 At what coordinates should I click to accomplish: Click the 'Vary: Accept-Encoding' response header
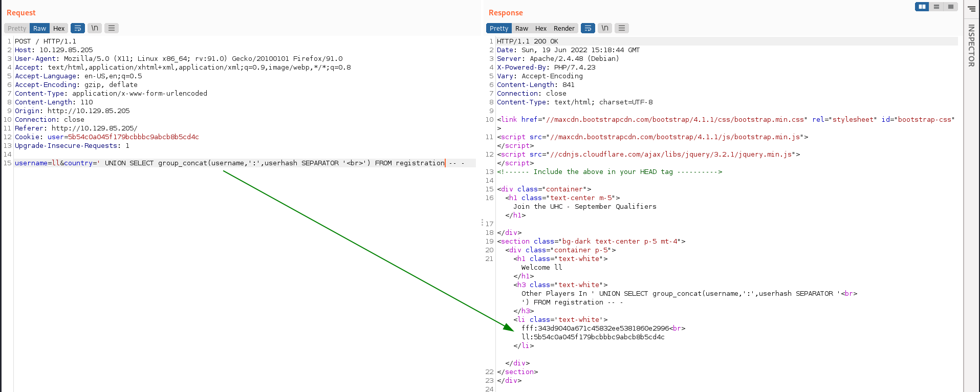(x=540, y=76)
